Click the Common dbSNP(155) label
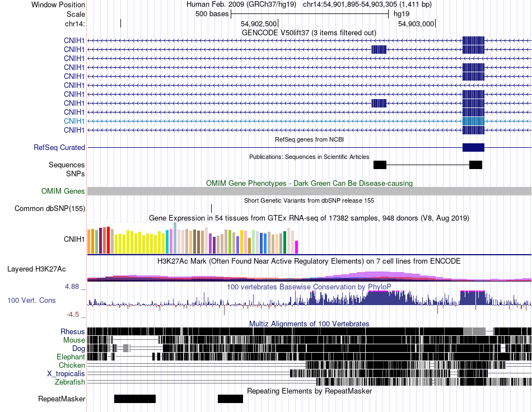This screenshot has width=532, height=412. point(49,209)
